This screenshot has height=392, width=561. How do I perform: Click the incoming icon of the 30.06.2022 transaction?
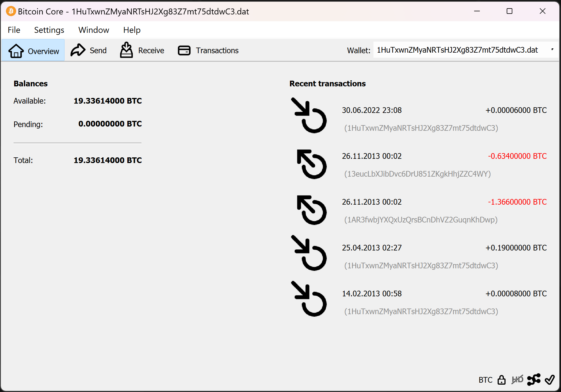pyautogui.click(x=309, y=115)
